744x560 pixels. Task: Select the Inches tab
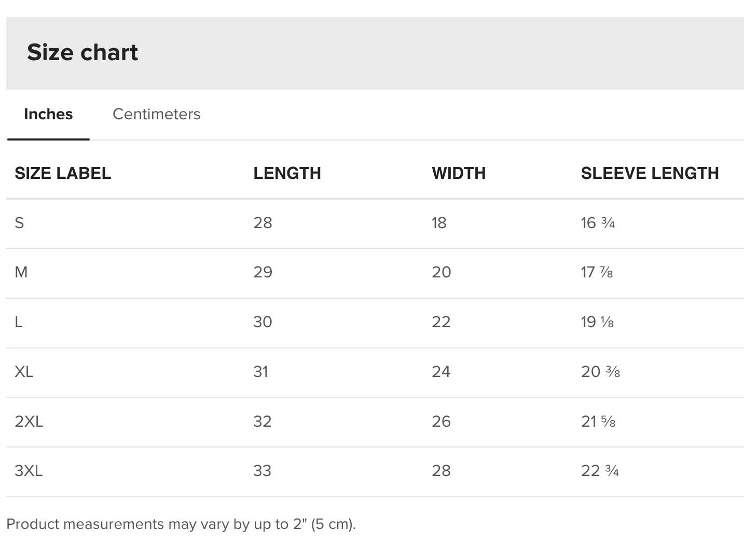click(48, 114)
